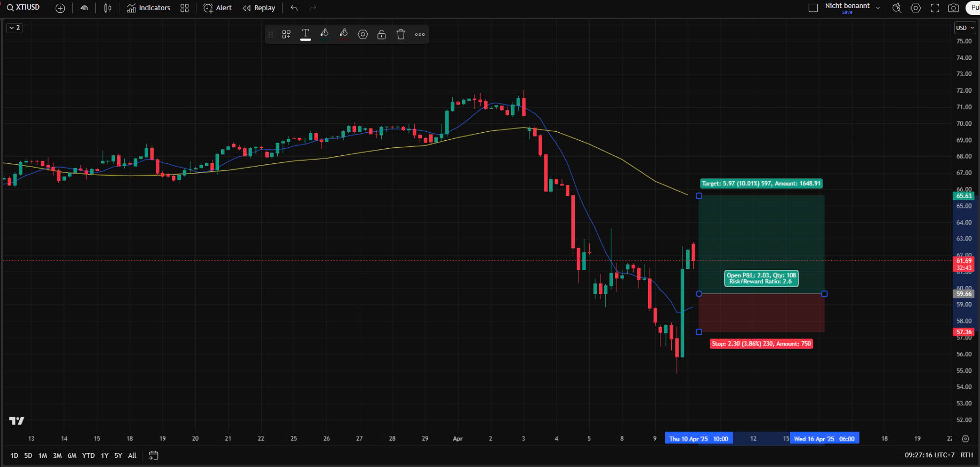
Task: Switch to 1M time range
Action: click(x=43, y=455)
